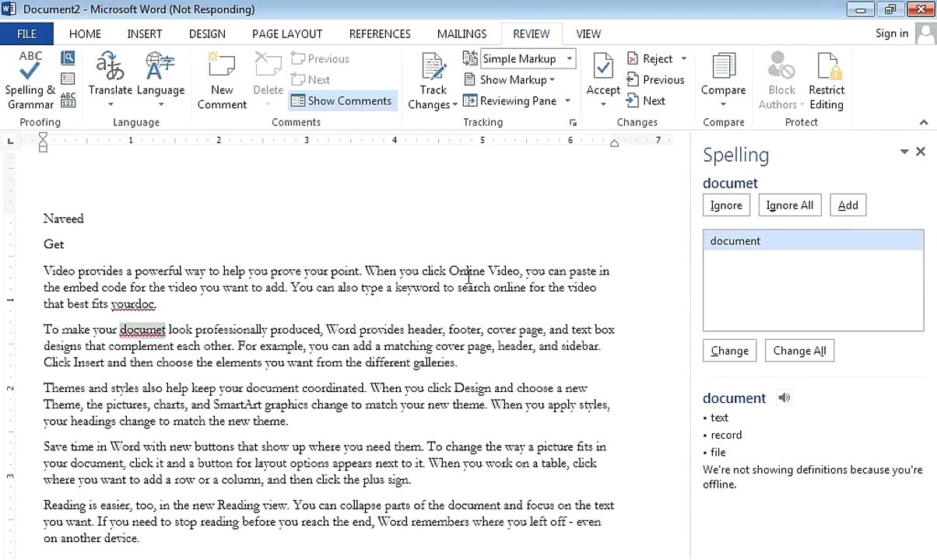Click the Change All button
The width and height of the screenshot is (937, 560).
point(799,351)
